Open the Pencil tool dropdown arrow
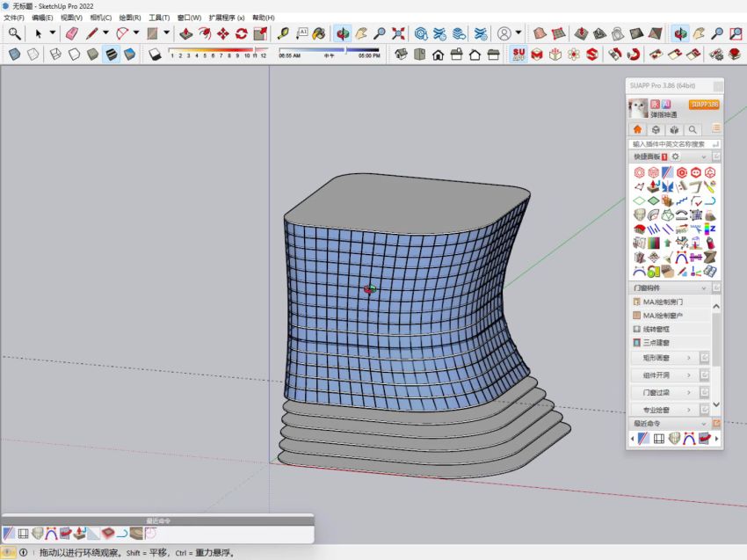Image resolution: width=747 pixels, height=560 pixels. click(105, 33)
